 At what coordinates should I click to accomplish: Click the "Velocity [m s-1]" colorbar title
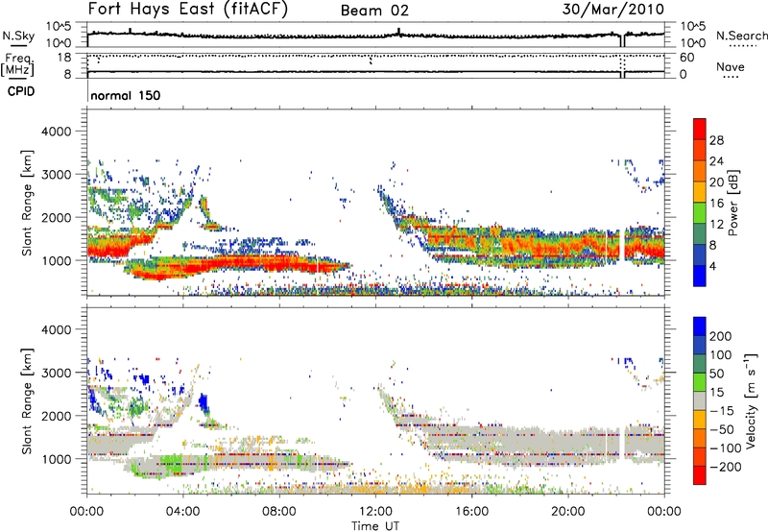click(751, 400)
